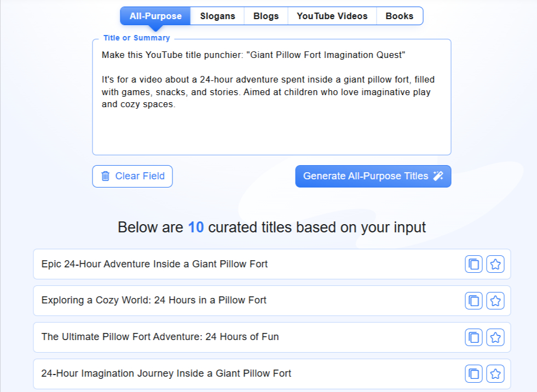
Task: Click the Clear Field button
Action: pyautogui.click(x=132, y=176)
